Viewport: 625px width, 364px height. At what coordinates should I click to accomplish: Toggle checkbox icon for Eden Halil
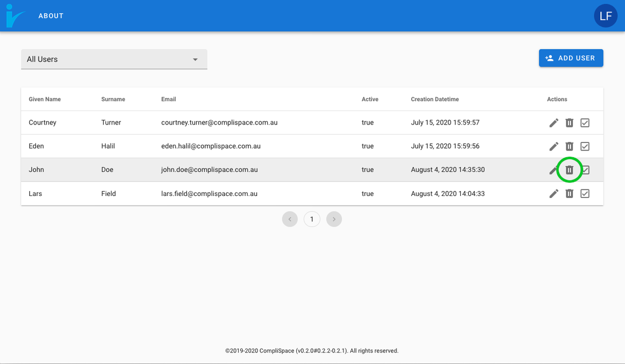(585, 146)
